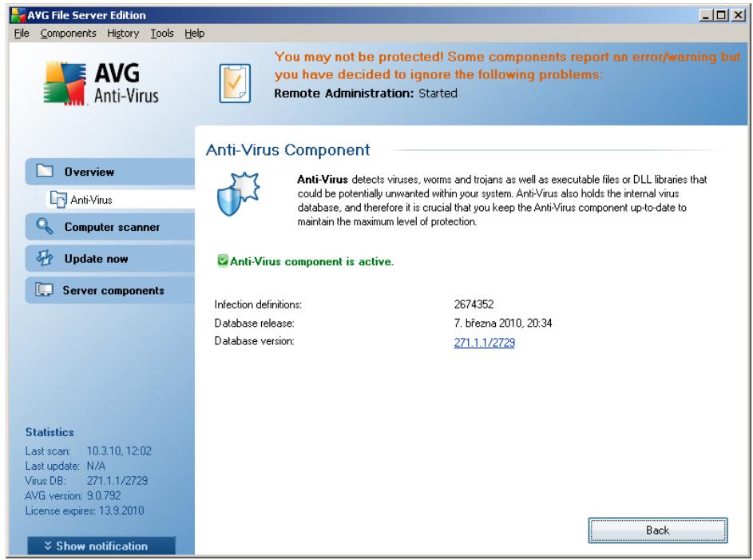The height and width of the screenshot is (560, 753).
Task: Click the green active-status check icon
Action: [x=222, y=260]
